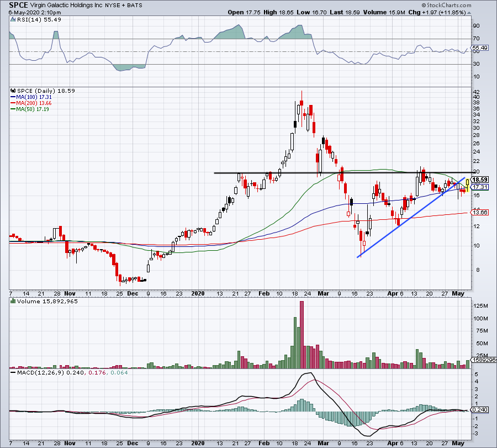Click the Last 18.59 value in header
This screenshot has width=497, height=448.
pos(345,12)
